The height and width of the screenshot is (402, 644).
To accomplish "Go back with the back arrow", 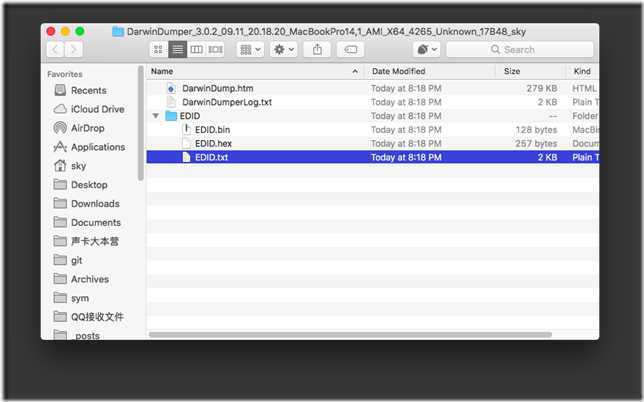I will click(55, 50).
